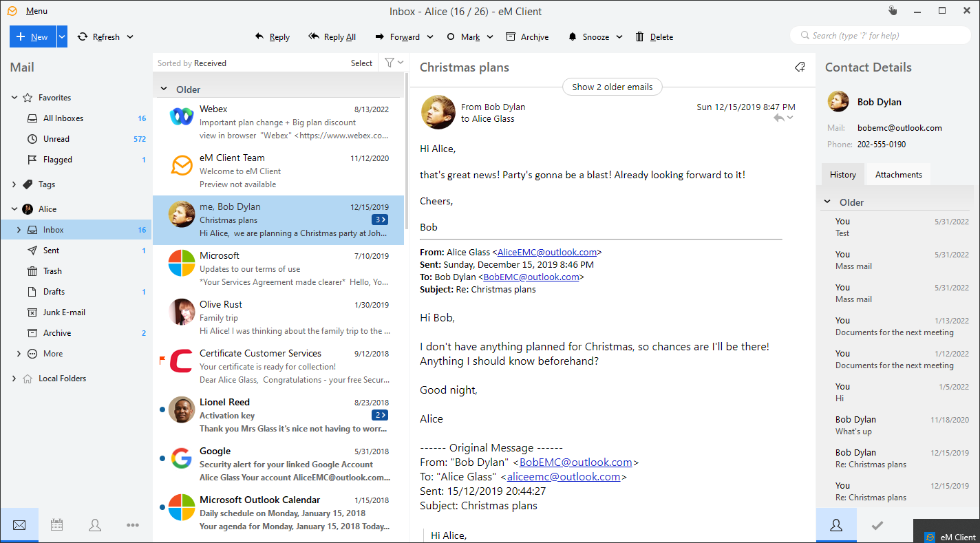980x543 pixels.
Task: Open the Contacts view icon in bottom navigation
Action: click(95, 525)
